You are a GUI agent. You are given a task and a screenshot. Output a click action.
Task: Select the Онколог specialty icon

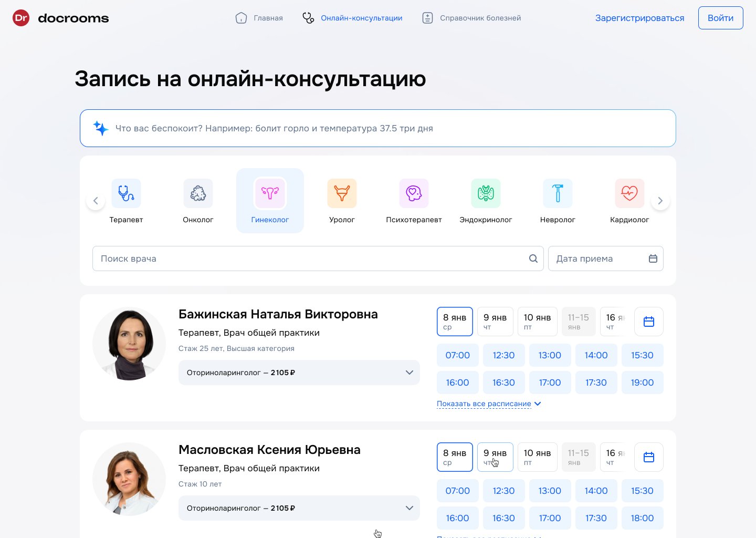point(198,193)
